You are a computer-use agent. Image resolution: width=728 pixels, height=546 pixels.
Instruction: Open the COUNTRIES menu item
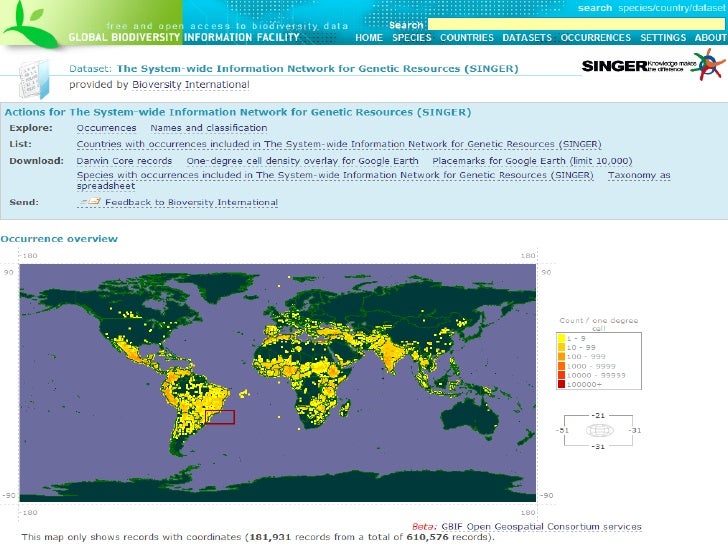coord(467,38)
